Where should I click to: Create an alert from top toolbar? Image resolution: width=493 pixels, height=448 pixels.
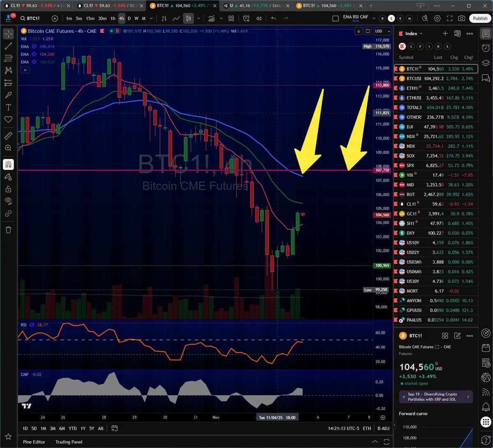point(246,18)
